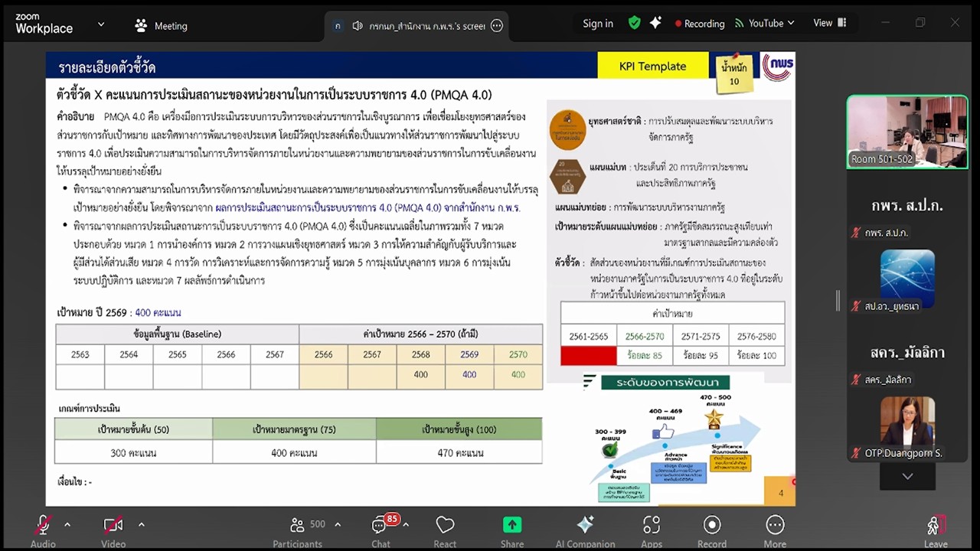Viewport: 980px width, 551px height.
Task: Click the green encryption shield icon
Action: click(634, 23)
